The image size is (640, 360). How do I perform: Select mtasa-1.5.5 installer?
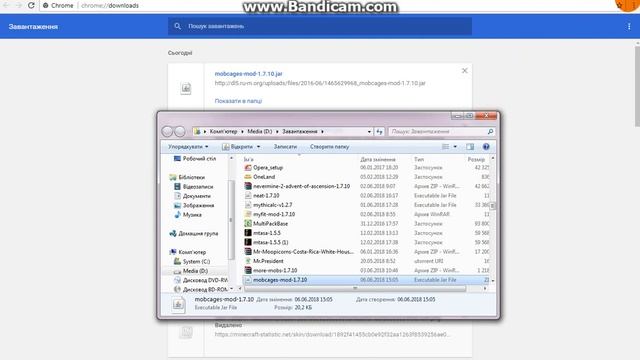262,233
